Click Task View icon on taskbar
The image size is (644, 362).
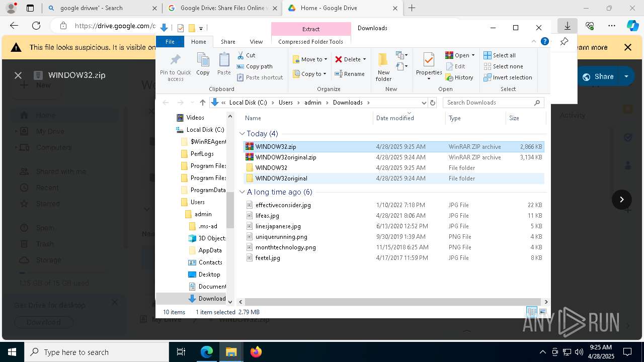pos(181,352)
